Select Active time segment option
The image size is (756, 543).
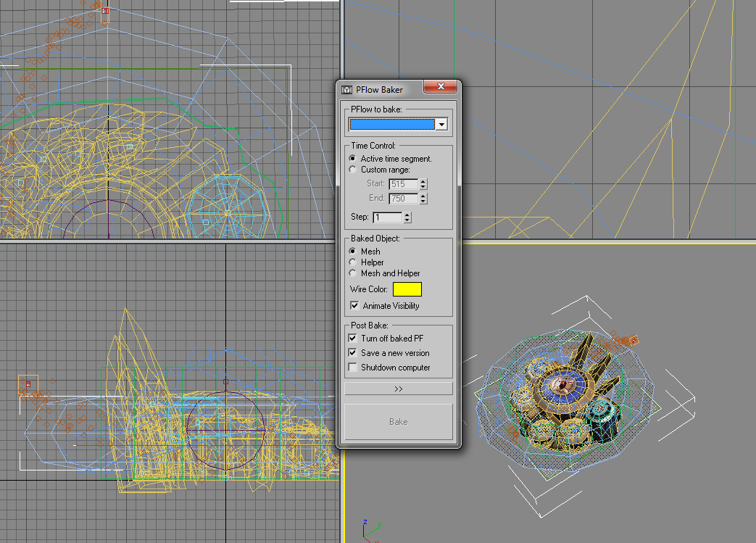[352, 158]
